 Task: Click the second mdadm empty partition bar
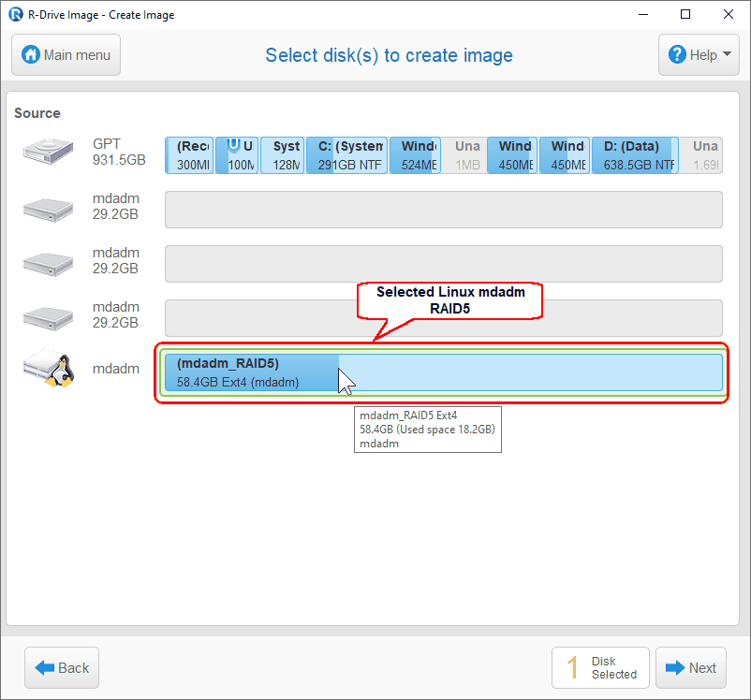(444, 264)
